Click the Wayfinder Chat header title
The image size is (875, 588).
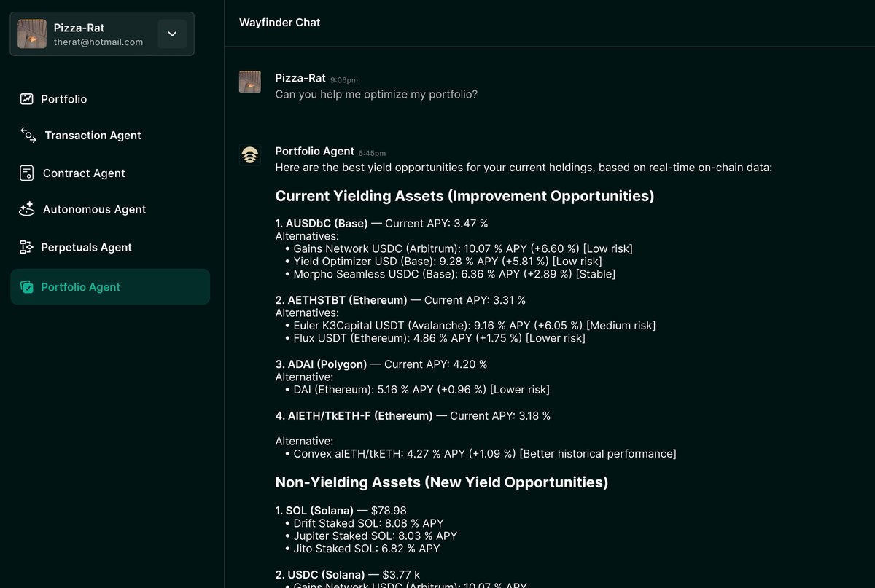point(280,23)
